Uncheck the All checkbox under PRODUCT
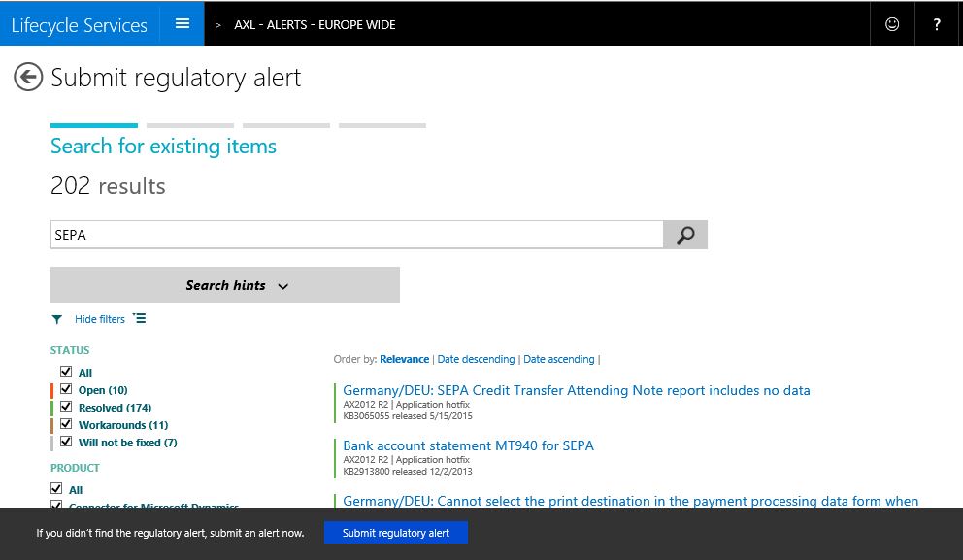 pyautogui.click(x=56, y=488)
